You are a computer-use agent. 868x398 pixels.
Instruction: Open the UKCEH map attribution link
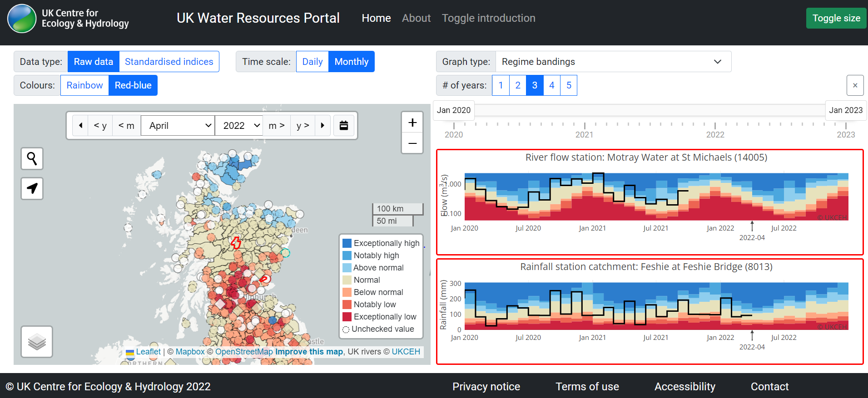406,352
